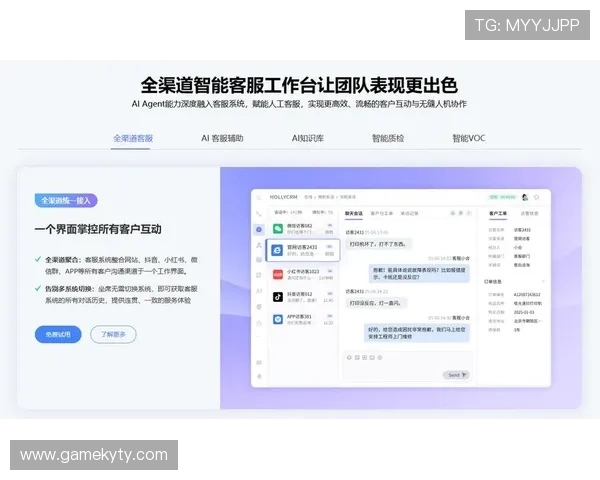Collapse the 订单信息 section chevron

point(543,282)
